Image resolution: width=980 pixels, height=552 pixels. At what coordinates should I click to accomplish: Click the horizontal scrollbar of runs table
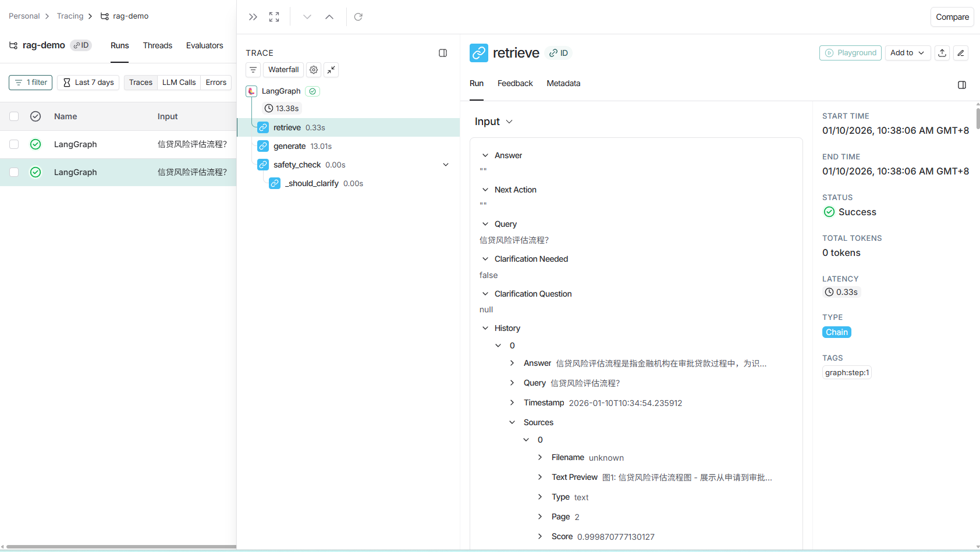[120, 547]
